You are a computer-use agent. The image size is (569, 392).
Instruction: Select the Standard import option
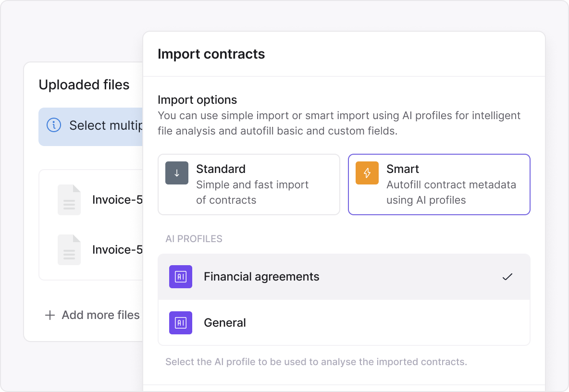point(249,184)
